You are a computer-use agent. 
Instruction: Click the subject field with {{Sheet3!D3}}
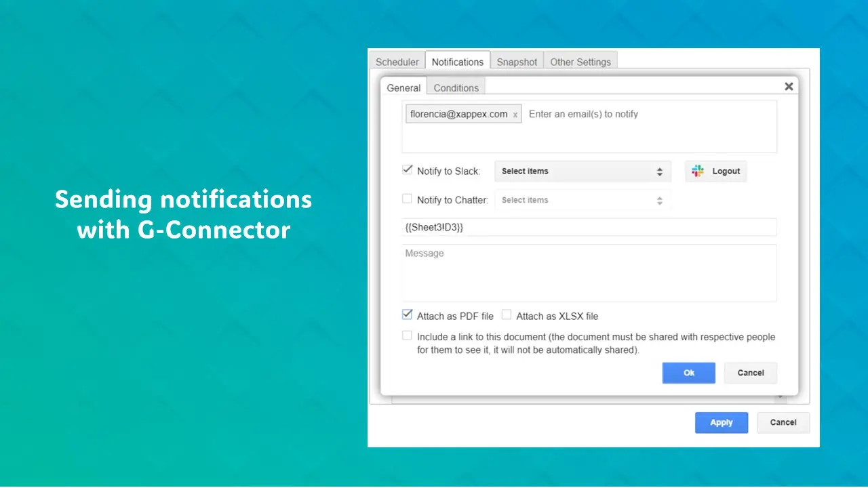pyautogui.click(x=589, y=228)
